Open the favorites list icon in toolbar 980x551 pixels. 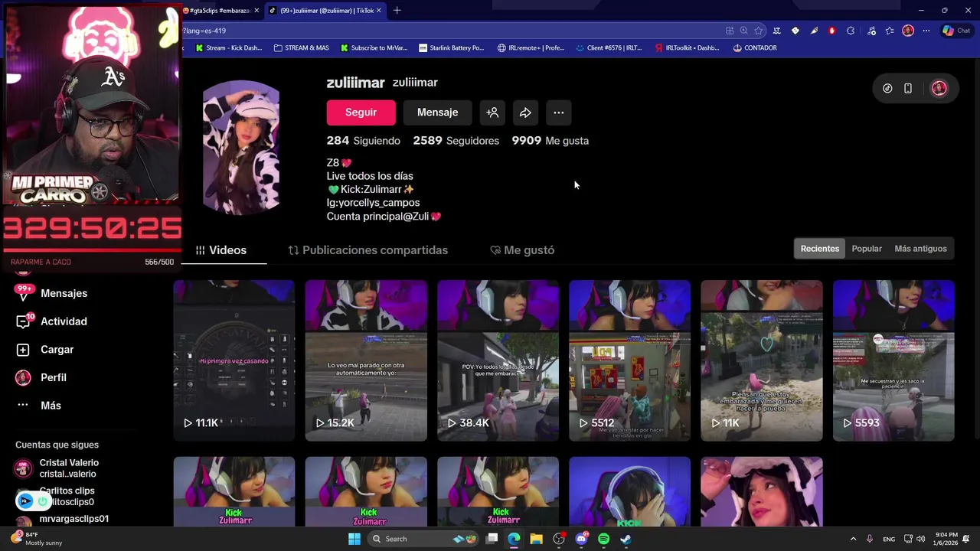pos(890,31)
